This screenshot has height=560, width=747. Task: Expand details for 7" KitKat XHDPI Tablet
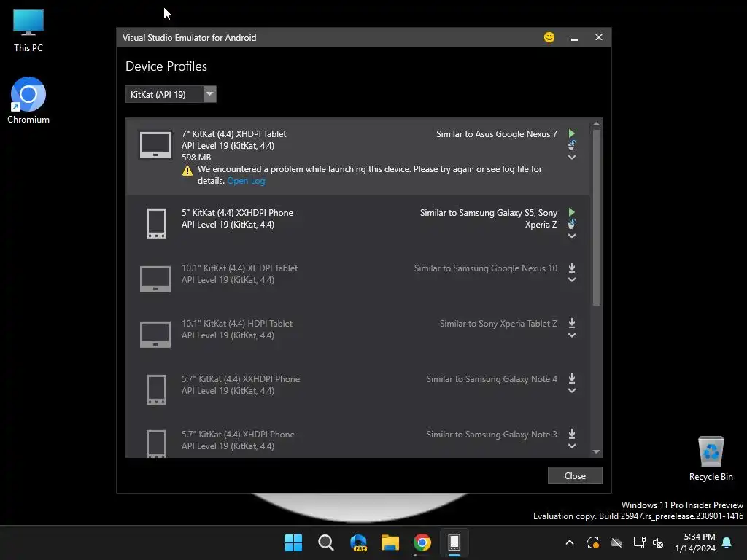pyautogui.click(x=572, y=157)
